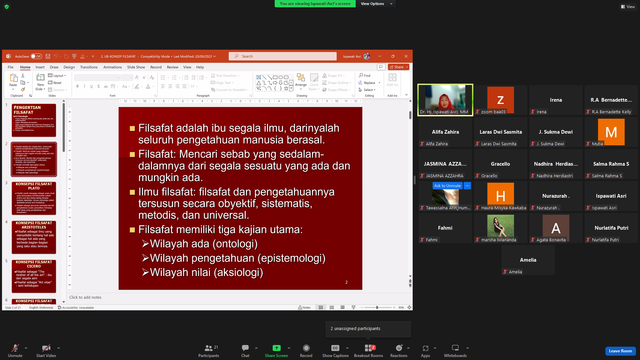Click Ask to Unmute on Tawassalna tile

click(447, 186)
